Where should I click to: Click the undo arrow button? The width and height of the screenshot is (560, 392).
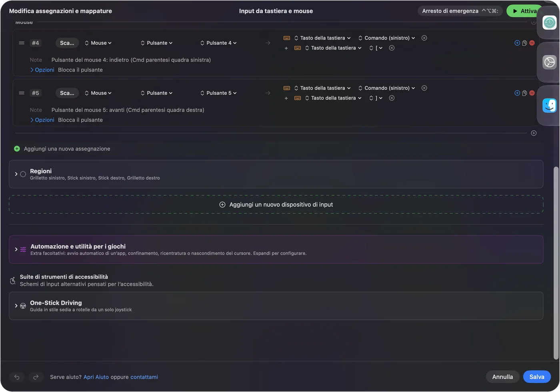(x=17, y=377)
